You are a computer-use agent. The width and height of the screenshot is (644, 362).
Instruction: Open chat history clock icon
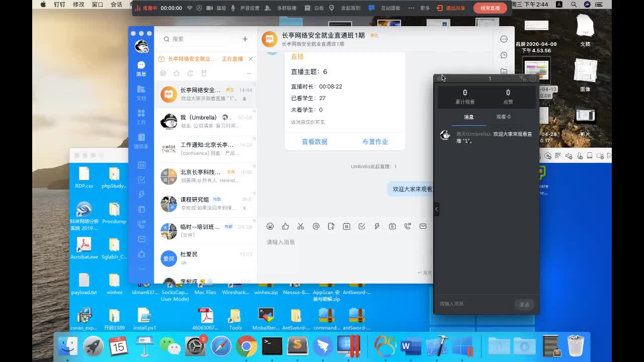click(504, 55)
